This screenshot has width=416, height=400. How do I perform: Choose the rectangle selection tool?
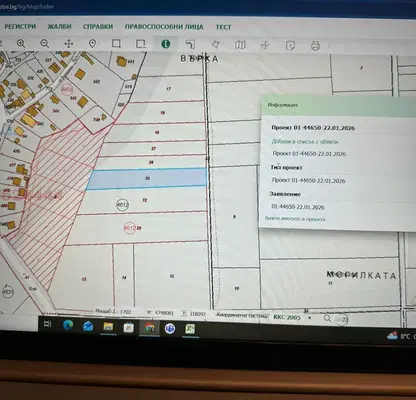(116, 44)
